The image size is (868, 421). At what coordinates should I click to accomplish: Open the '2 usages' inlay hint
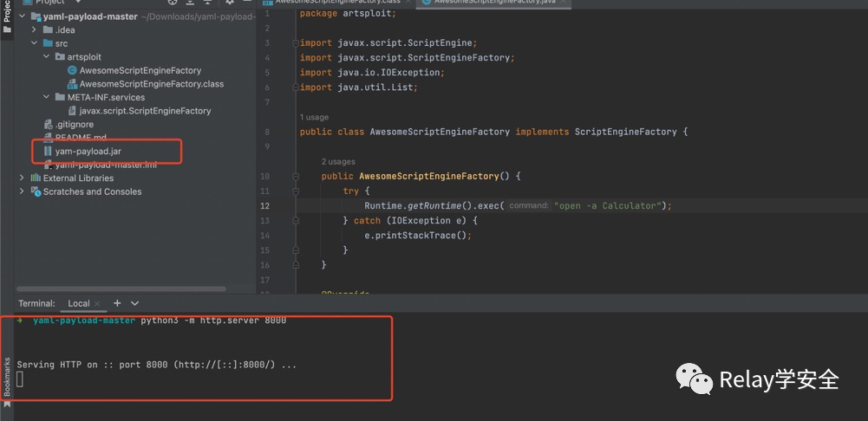338,161
